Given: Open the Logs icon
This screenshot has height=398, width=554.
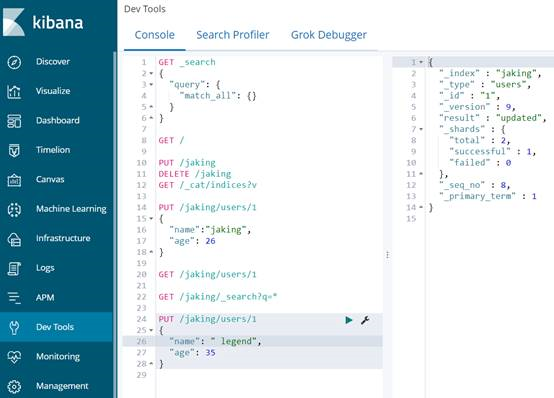Looking at the screenshot, I should (14, 268).
